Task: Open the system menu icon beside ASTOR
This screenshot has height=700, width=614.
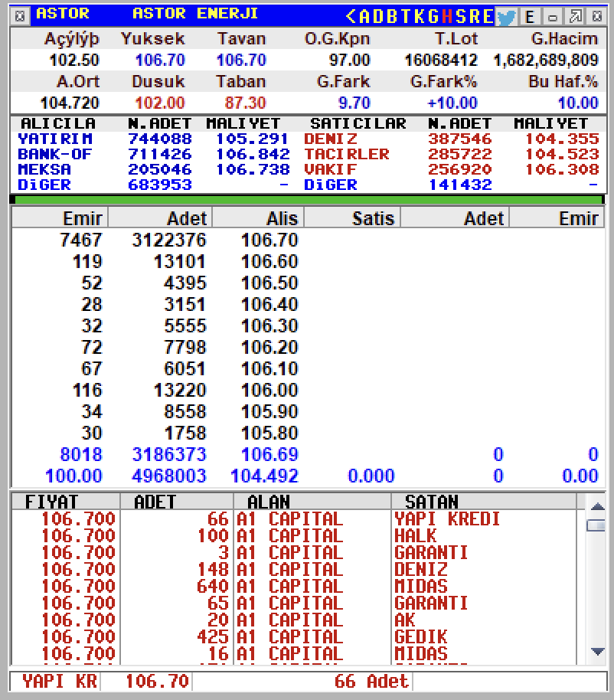Action: (x=20, y=16)
